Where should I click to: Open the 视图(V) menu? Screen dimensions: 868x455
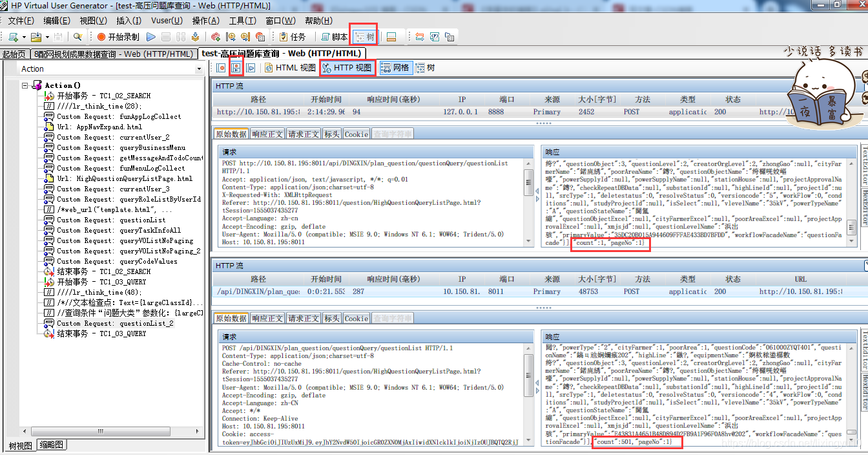93,21
